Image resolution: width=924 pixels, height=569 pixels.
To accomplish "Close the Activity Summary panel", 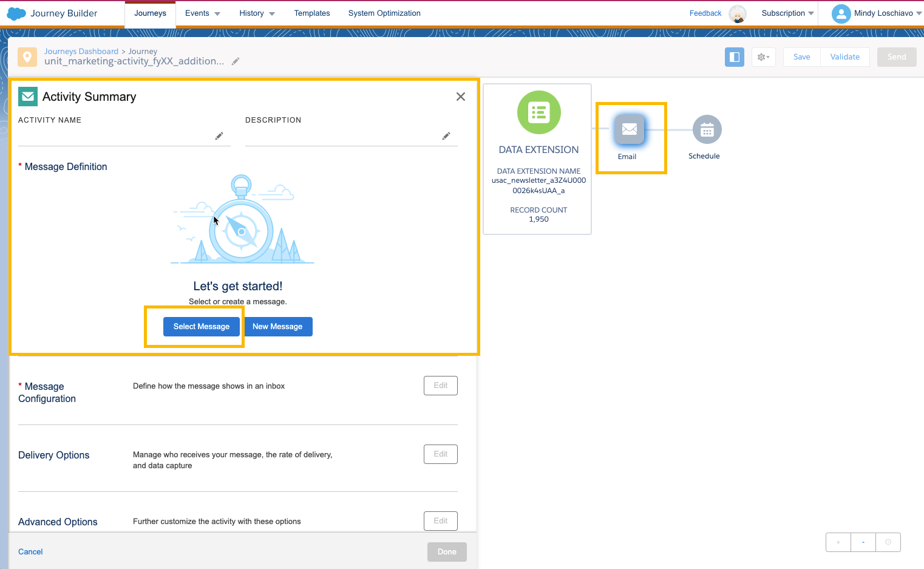I will [x=461, y=97].
